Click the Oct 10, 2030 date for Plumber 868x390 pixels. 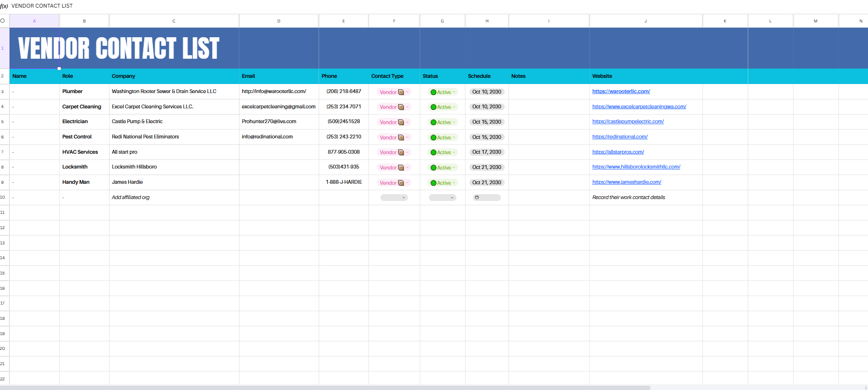(486, 92)
